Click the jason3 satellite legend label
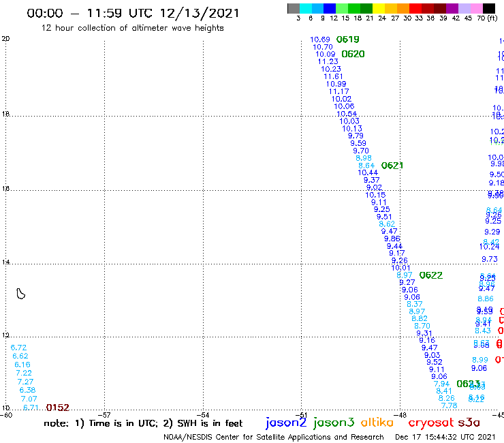504x443 pixels. pos(334,423)
